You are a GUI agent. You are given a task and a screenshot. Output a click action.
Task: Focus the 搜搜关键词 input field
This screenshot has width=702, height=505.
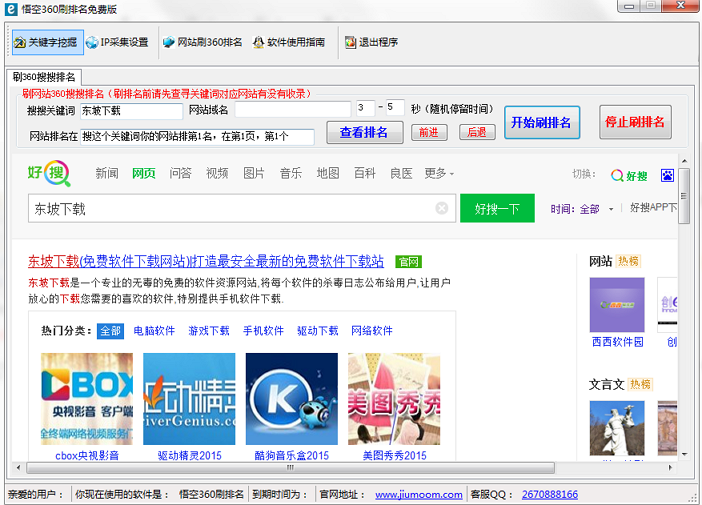point(132,111)
